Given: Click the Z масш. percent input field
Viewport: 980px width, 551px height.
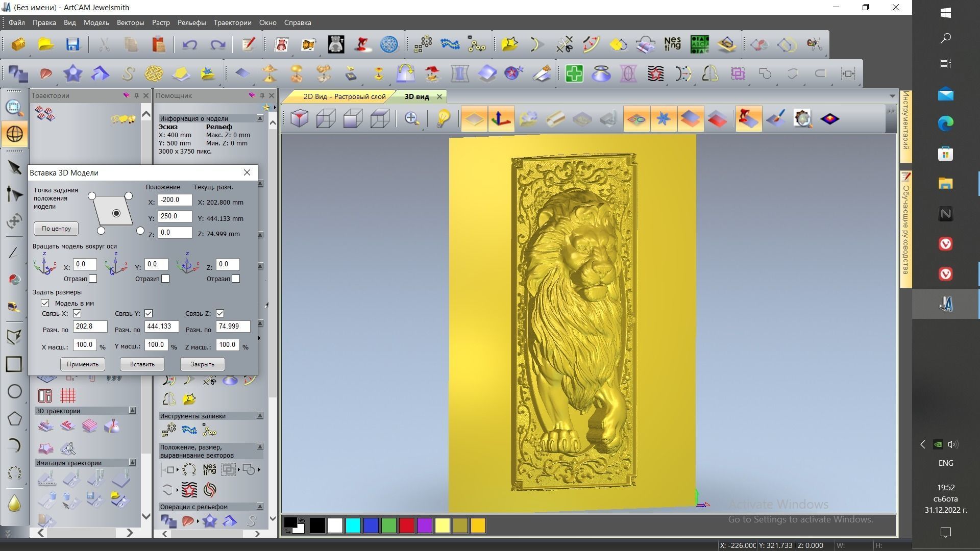Looking at the screenshot, I should [228, 345].
